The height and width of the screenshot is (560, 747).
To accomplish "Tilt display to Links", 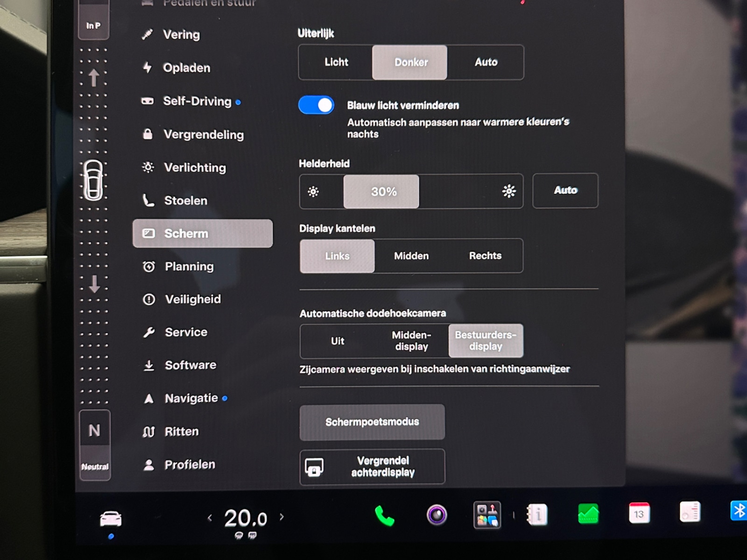I will tap(337, 256).
